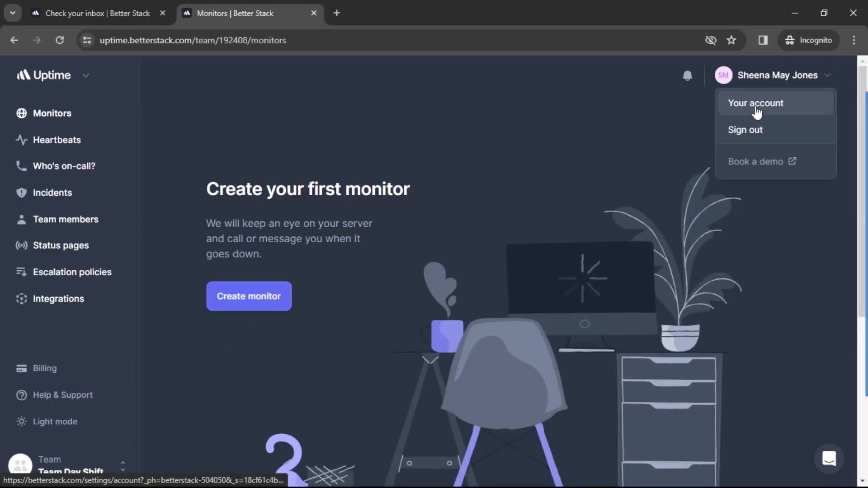
Task: Select Your account menu item
Action: pyautogui.click(x=756, y=103)
